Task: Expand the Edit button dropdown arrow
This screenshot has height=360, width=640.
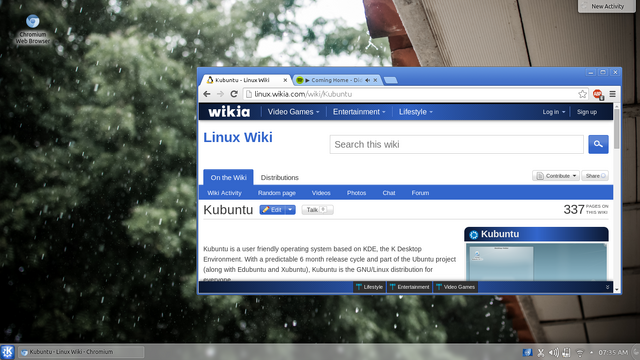Action: 290,210
